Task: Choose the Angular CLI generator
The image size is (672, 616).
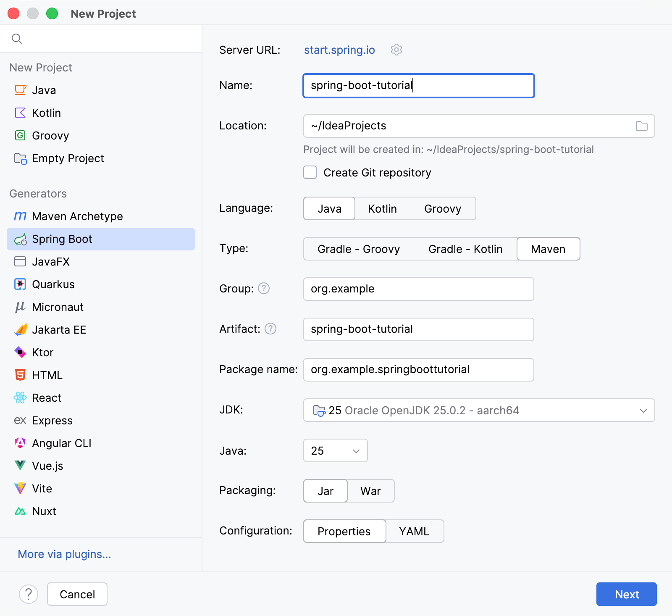Action: coord(62,443)
